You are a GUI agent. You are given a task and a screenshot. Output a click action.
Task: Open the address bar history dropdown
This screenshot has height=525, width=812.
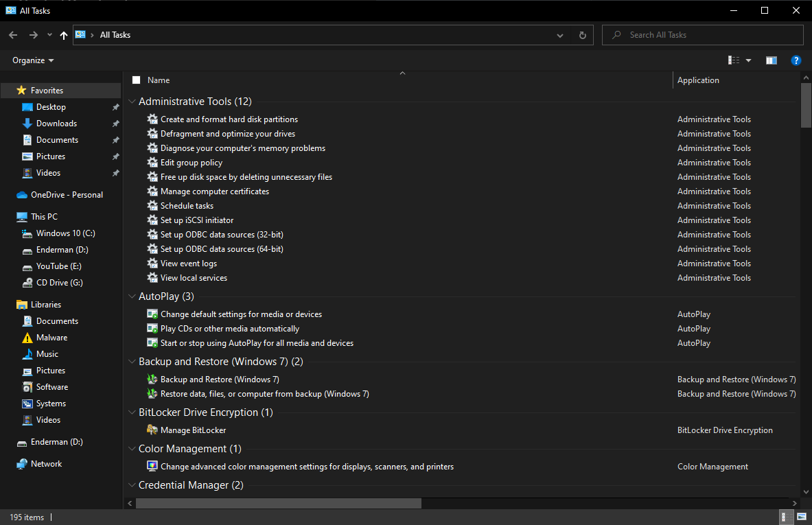[559, 34]
